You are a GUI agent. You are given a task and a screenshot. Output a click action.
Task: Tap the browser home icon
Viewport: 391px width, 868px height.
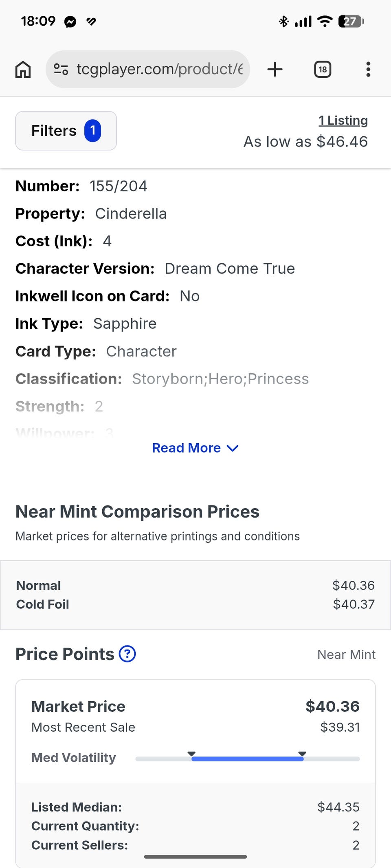(23, 69)
